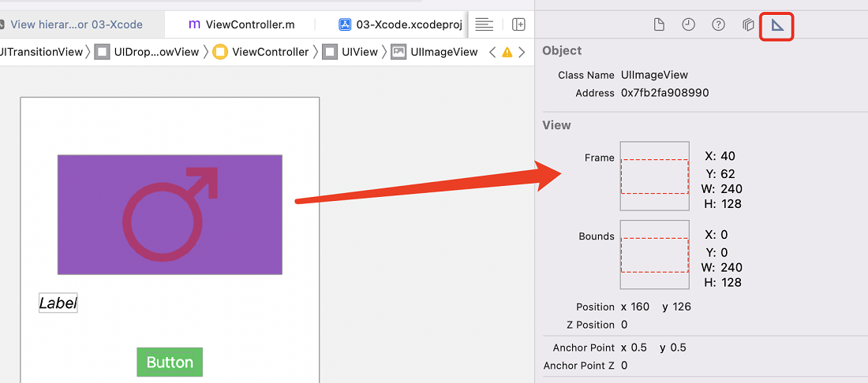Click the yellow warning issue icon

point(507,53)
